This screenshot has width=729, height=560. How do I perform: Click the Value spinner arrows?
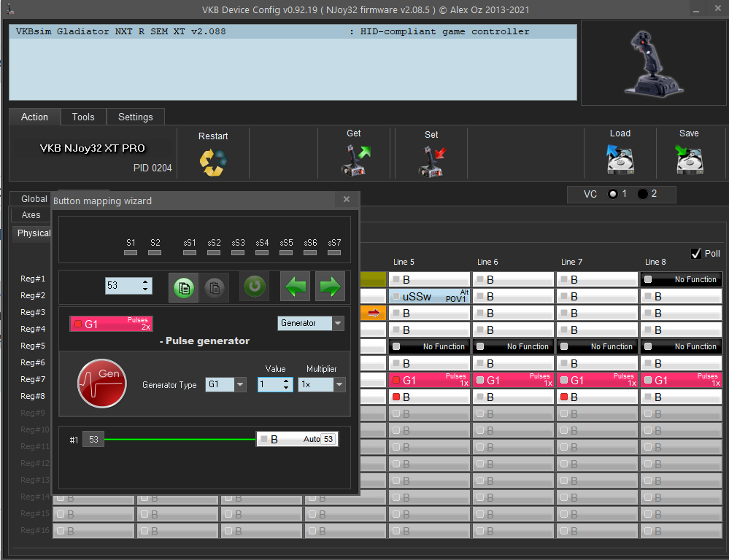[286, 384]
